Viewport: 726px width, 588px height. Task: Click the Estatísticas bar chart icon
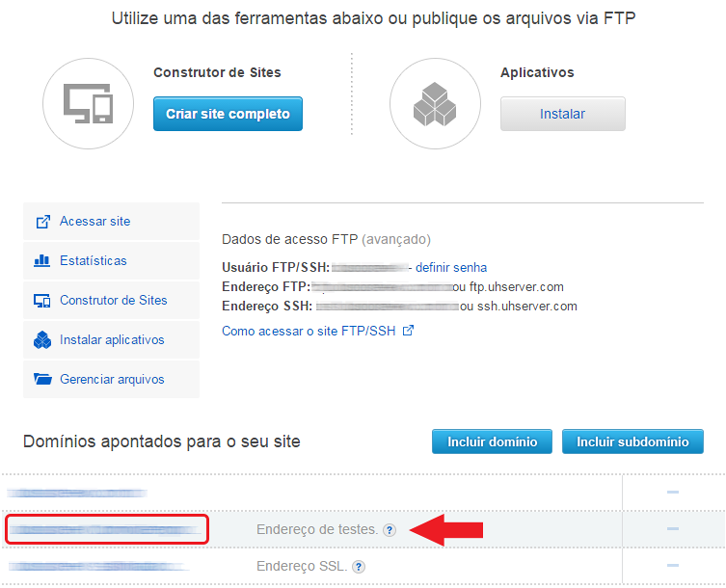tap(42, 261)
